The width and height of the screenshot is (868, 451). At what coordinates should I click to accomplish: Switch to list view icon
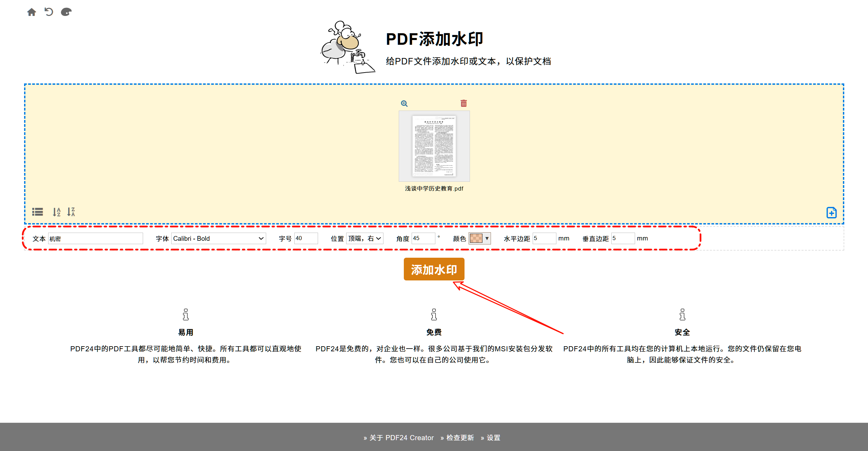[37, 212]
